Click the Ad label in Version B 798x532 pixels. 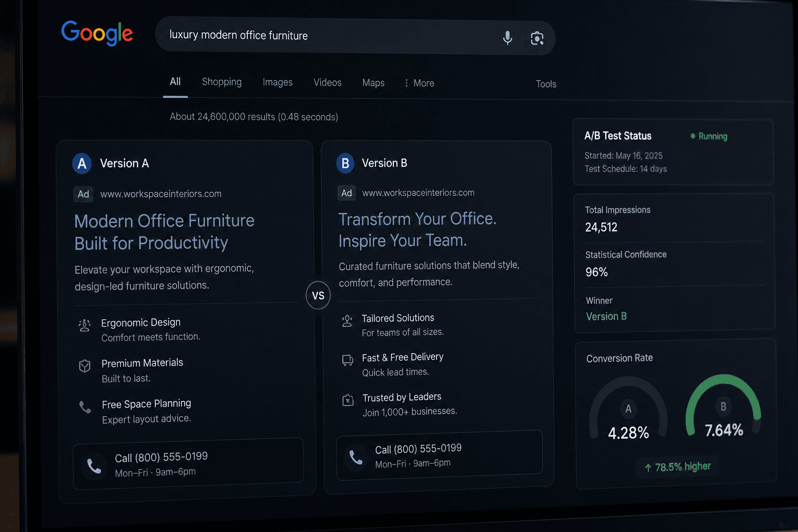click(x=347, y=193)
